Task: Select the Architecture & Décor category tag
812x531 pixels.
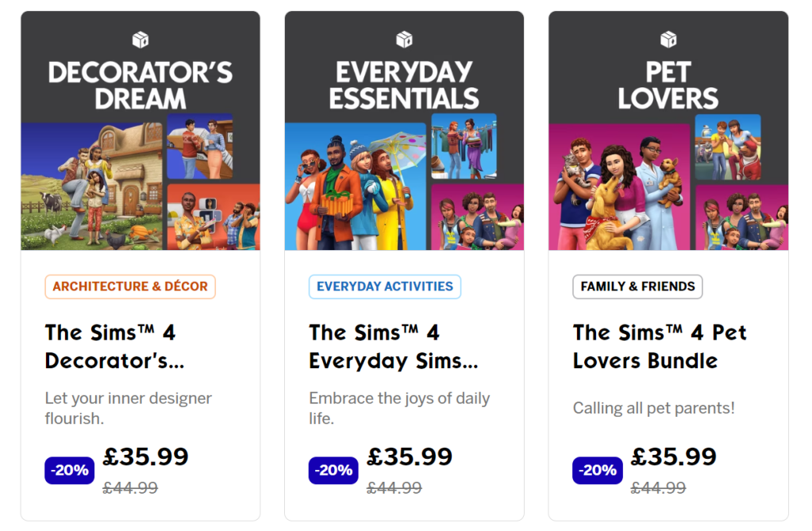Action: [x=130, y=287]
